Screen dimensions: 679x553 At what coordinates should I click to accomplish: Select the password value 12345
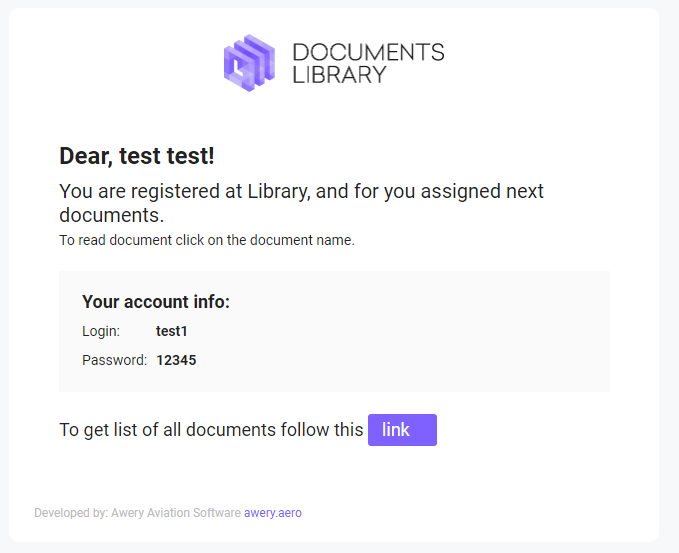point(176,360)
